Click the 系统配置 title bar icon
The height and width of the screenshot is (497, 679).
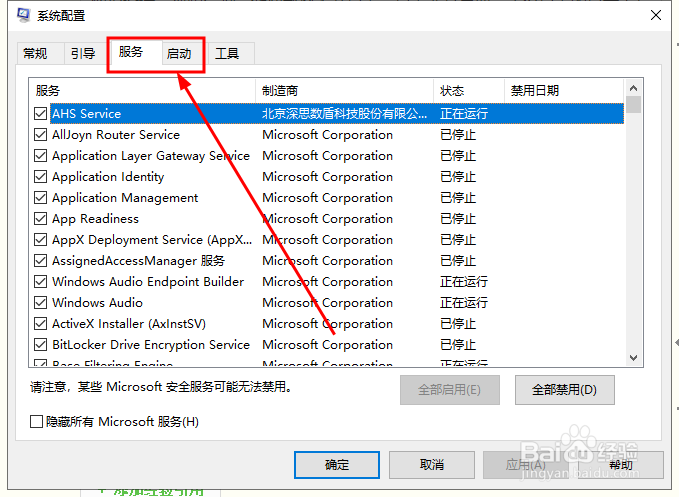pos(23,15)
